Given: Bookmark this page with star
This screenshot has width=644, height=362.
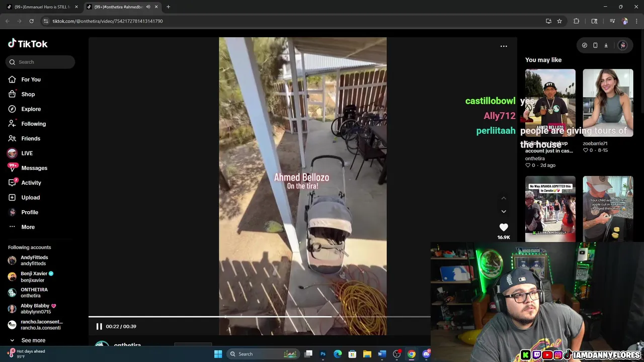Looking at the screenshot, I should point(559,21).
